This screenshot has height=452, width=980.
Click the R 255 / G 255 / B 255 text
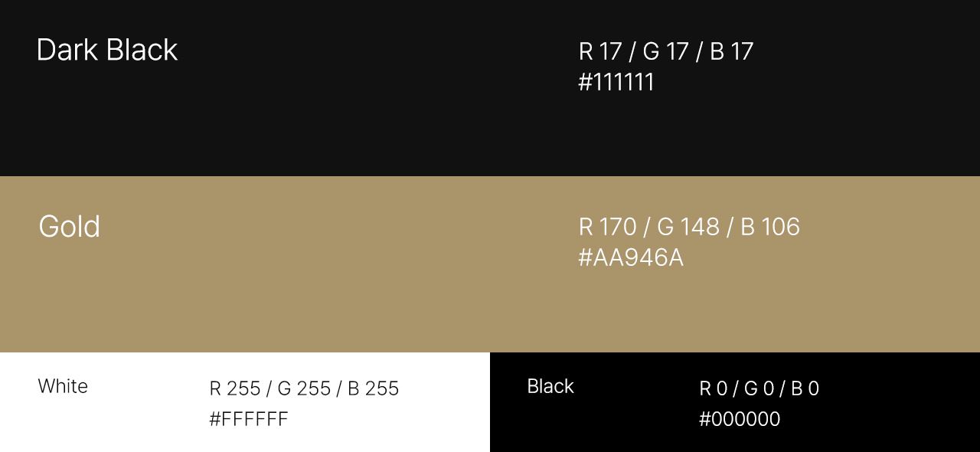pos(304,388)
